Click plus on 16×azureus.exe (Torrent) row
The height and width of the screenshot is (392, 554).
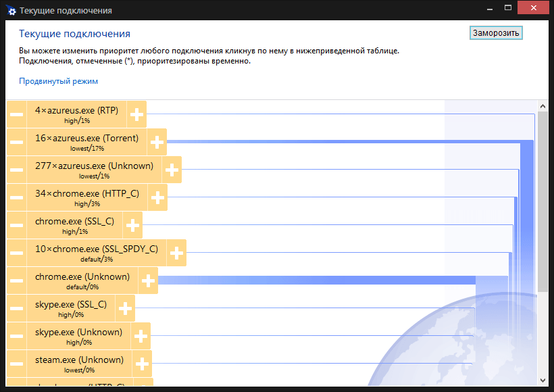(x=157, y=142)
